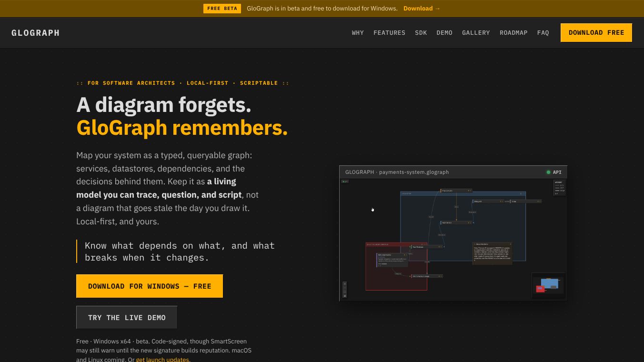Open the WHY section from navigation
Image resolution: width=644 pixels, height=362 pixels.
(358, 33)
